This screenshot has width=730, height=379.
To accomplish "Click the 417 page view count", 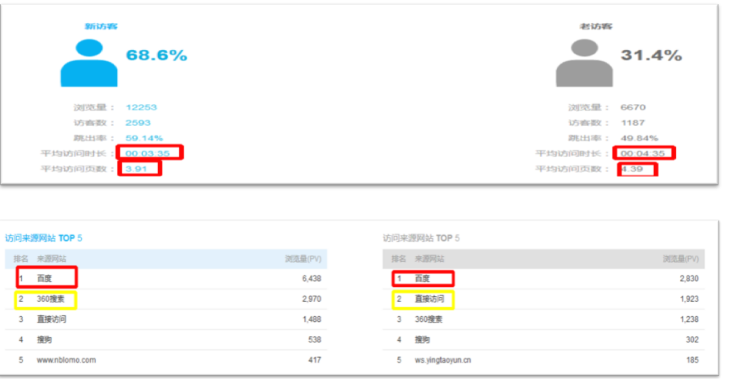I will [x=315, y=360].
